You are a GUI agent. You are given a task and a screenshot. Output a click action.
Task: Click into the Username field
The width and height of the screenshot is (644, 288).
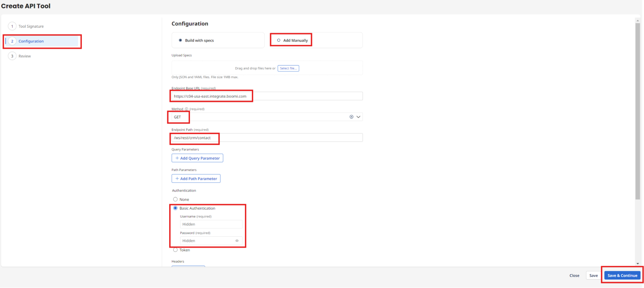[211, 224]
